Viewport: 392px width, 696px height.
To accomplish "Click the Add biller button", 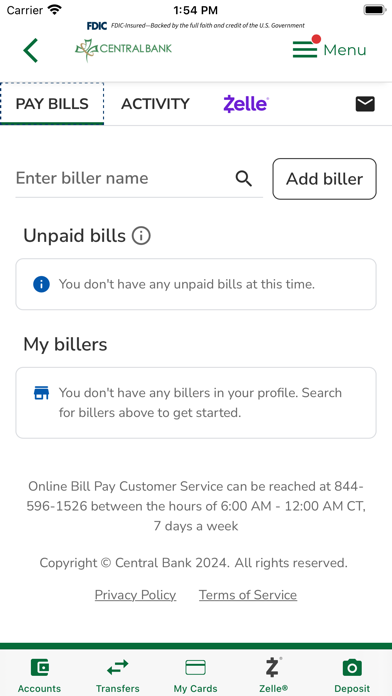I will pos(325,179).
